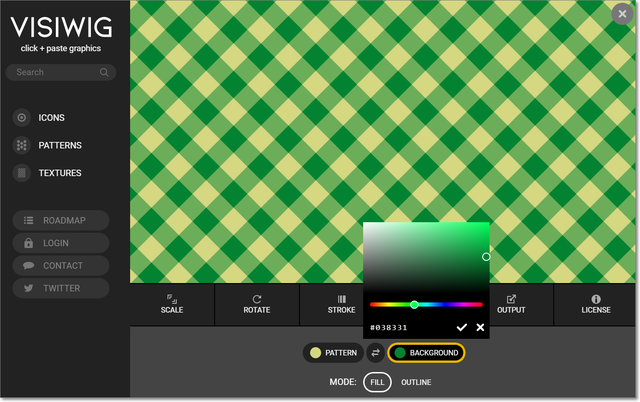Open the Roadmap page

[61, 220]
